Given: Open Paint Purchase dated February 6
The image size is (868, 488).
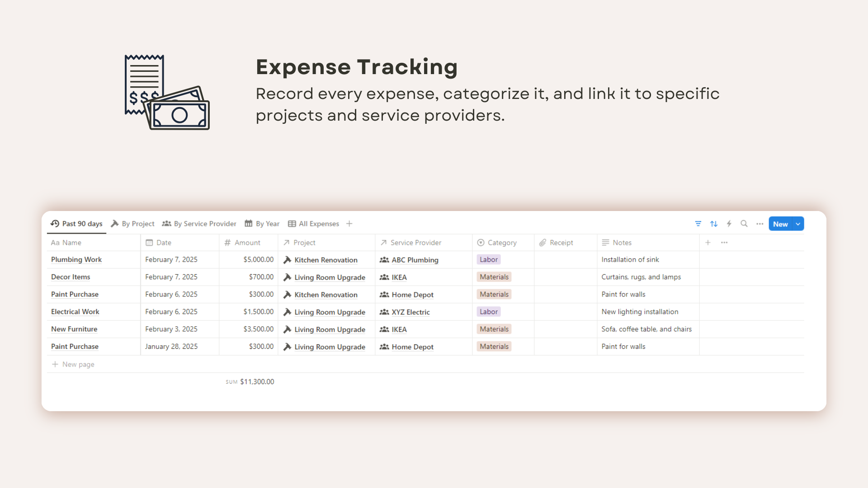Looking at the screenshot, I should (x=75, y=294).
